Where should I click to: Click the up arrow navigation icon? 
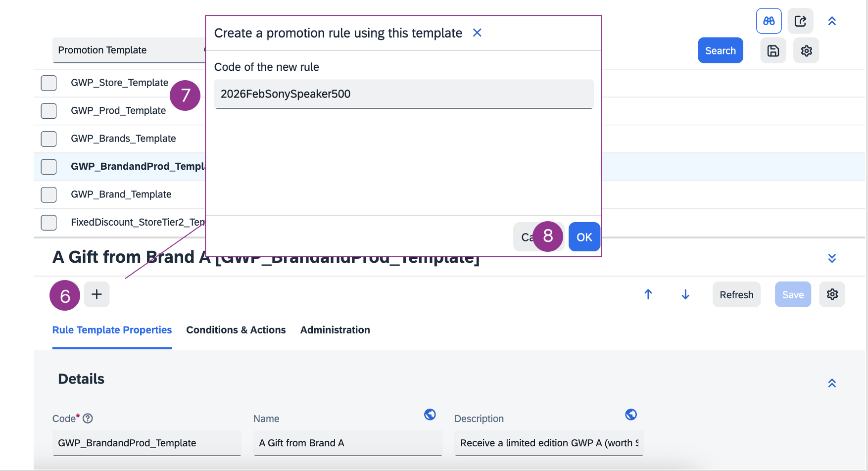coord(648,294)
